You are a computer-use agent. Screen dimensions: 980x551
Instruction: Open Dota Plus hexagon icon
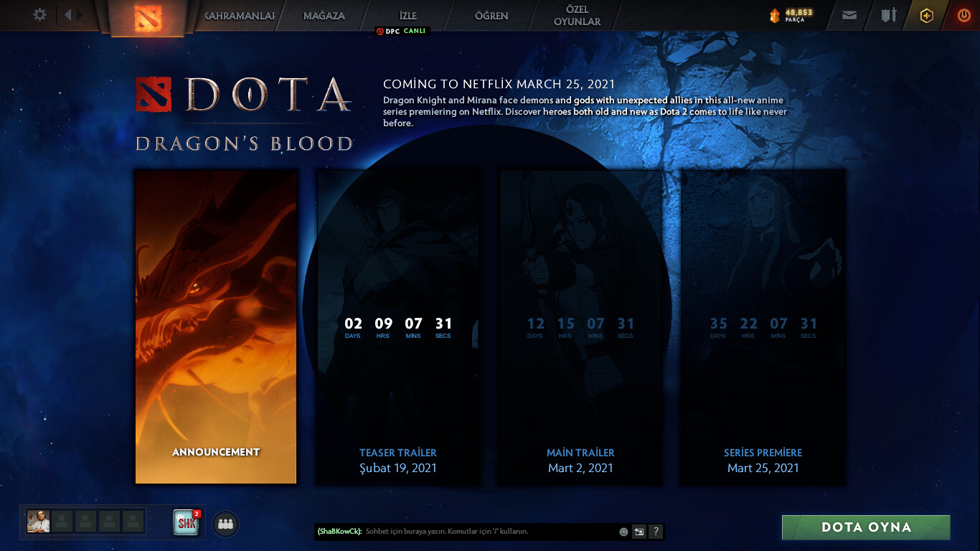[x=927, y=16]
